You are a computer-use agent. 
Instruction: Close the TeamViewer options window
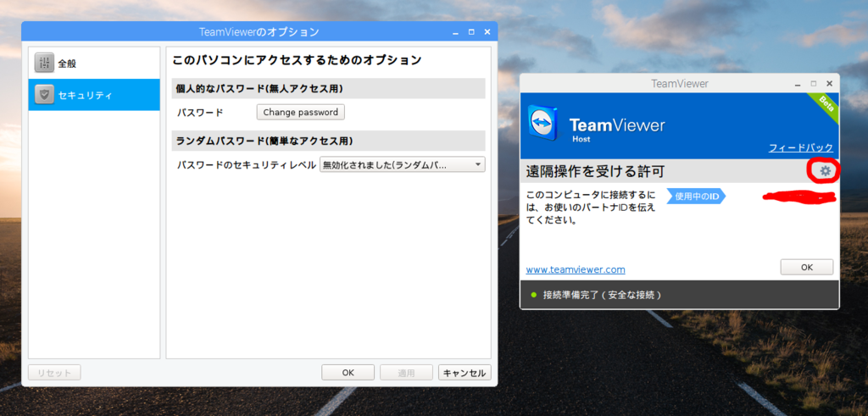(x=487, y=33)
